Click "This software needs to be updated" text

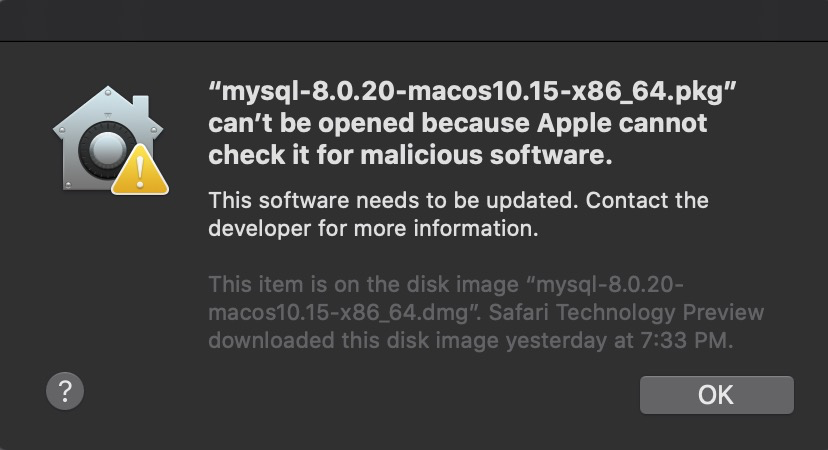[x=390, y=201]
